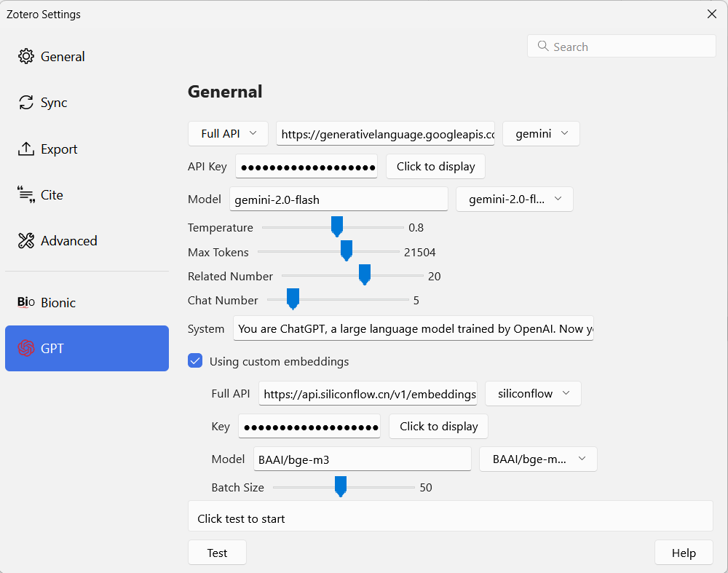This screenshot has width=728, height=573.
Task: Click the Sync arrows icon
Action: 26,103
